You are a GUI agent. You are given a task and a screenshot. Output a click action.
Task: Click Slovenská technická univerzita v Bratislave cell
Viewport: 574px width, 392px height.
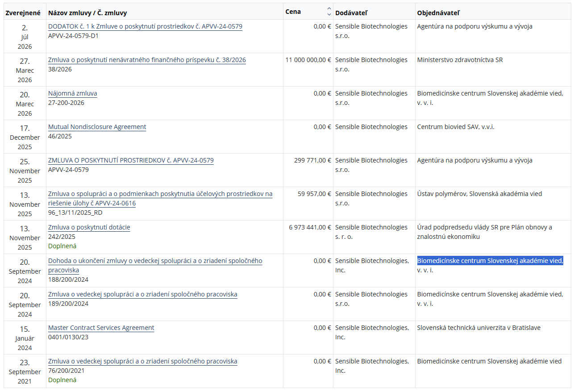(479, 328)
